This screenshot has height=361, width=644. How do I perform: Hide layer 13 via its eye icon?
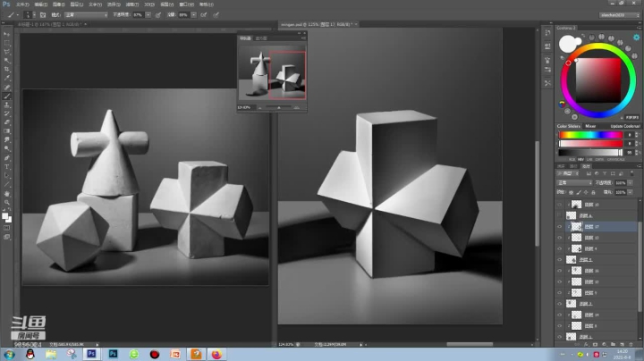point(559,238)
